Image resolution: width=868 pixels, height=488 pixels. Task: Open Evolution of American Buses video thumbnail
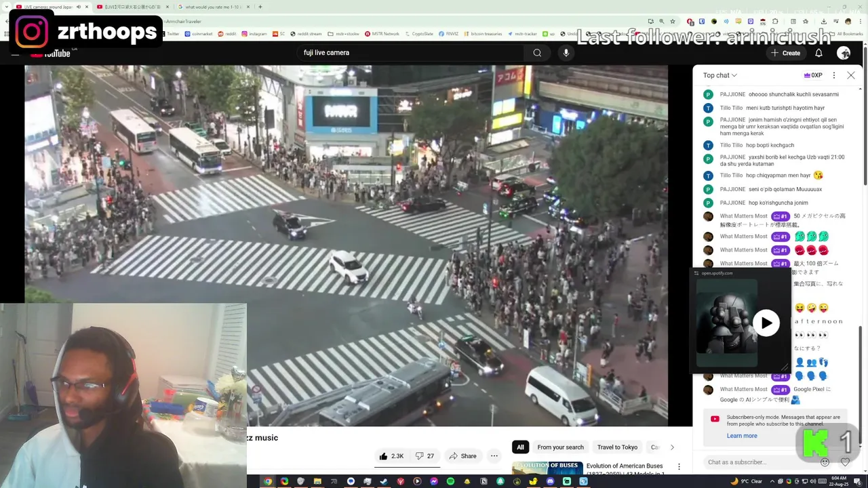tap(547, 468)
